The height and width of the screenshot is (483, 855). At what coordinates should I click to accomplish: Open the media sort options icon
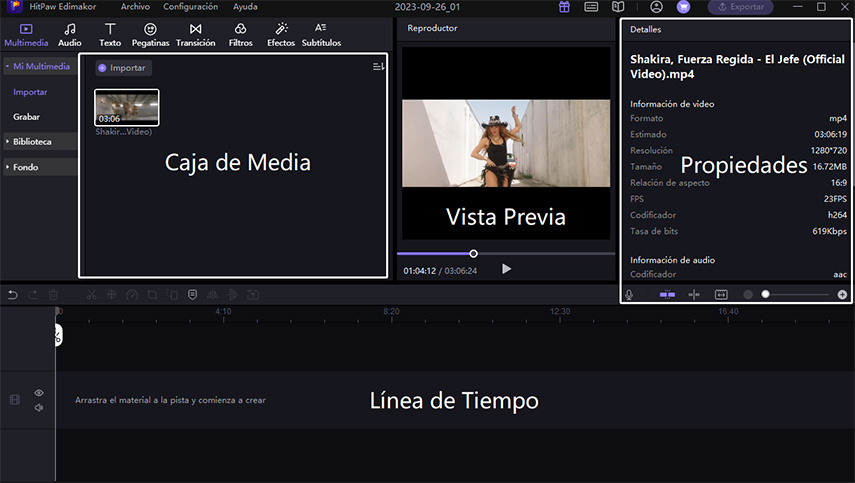[378, 67]
